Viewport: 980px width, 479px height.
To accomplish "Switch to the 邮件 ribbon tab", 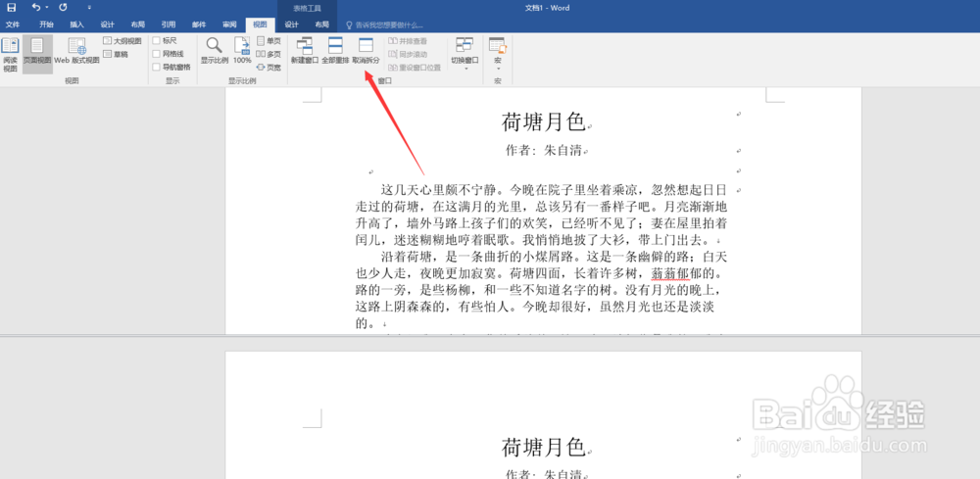I will 199,25.
